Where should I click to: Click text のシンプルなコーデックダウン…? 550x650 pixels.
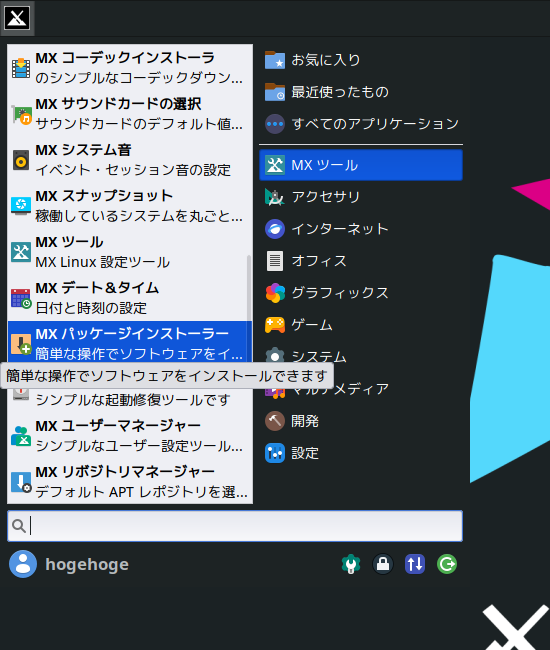[x=139, y=78]
